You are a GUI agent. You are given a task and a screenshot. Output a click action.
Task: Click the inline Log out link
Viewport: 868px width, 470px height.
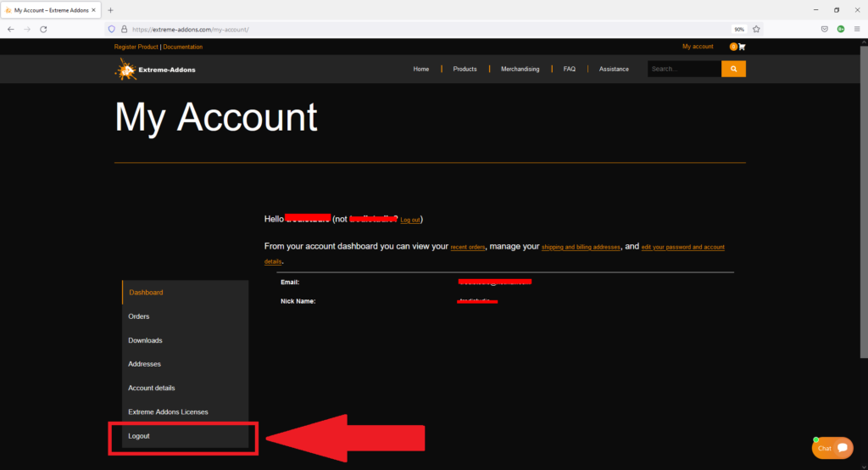409,220
